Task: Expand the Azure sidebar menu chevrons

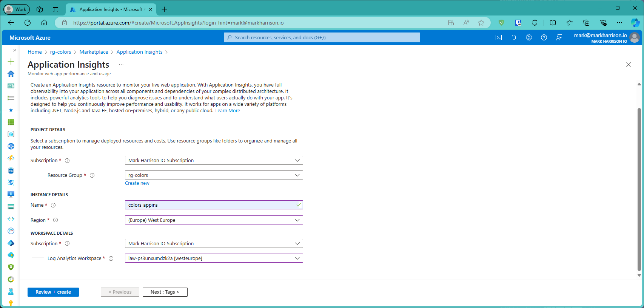Action: (15, 50)
